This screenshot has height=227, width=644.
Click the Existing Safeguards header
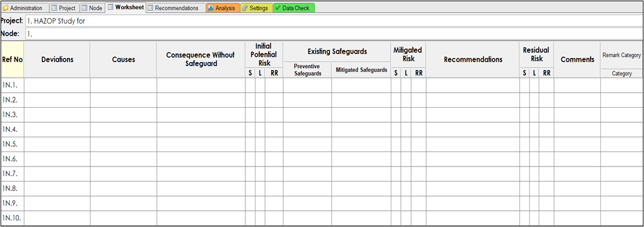(337, 52)
